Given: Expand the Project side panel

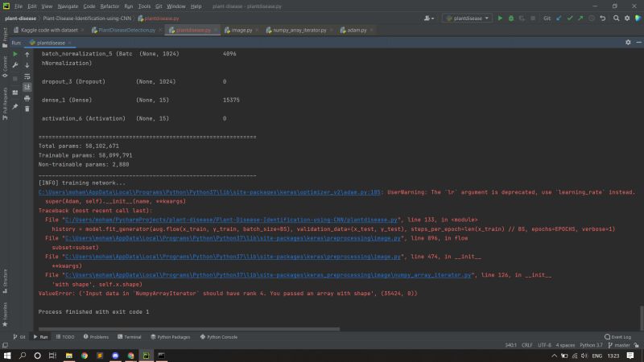Looking at the screenshot, I should pyautogui.click(x=5, y=37).
